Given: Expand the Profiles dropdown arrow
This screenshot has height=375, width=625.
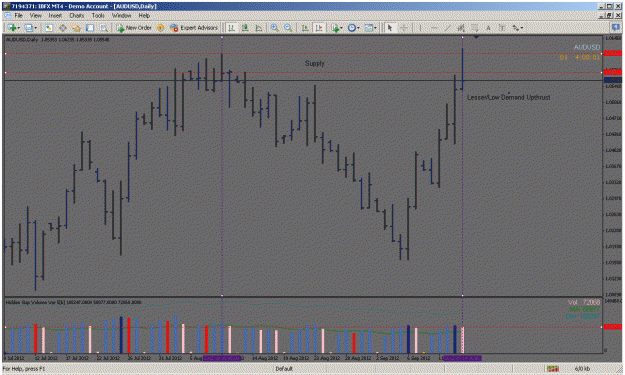Looking at the screenshot, I should (35, 28).
